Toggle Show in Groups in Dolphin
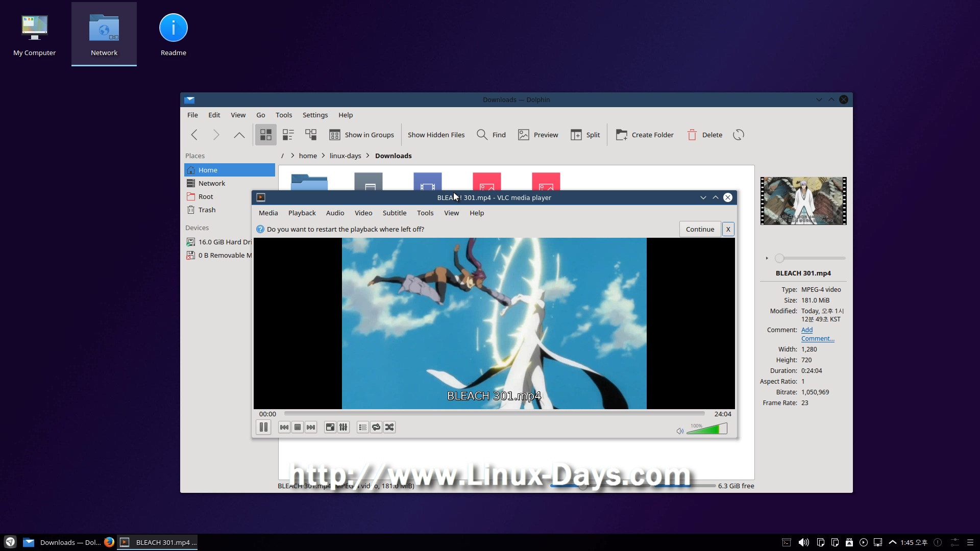 362,135
